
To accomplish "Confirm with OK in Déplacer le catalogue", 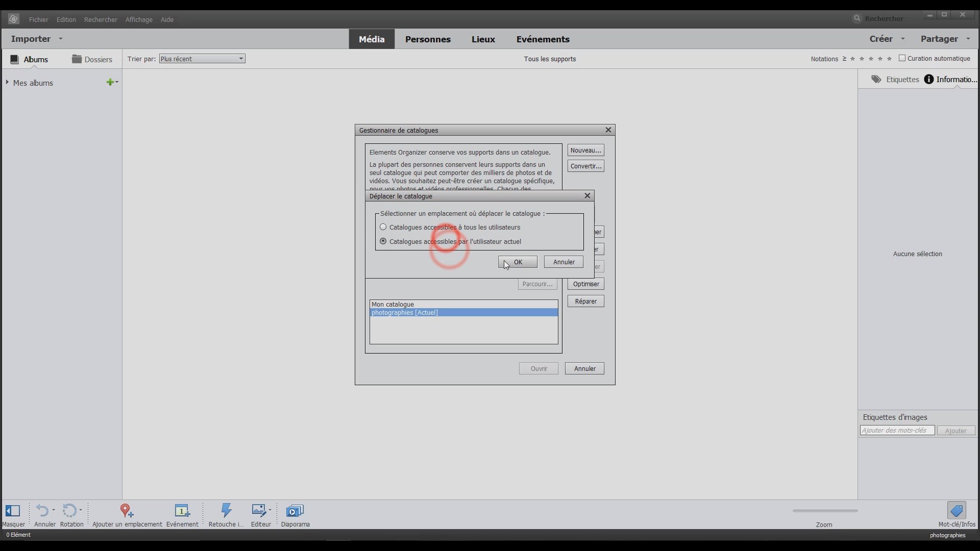I will pyautogui.click(x=518, y=262).
